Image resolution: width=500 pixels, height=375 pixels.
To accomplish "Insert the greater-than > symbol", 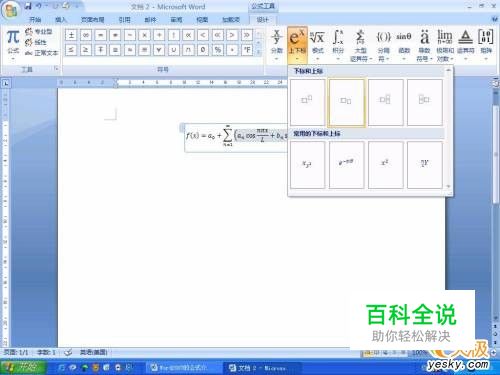I will click(232, 35).
